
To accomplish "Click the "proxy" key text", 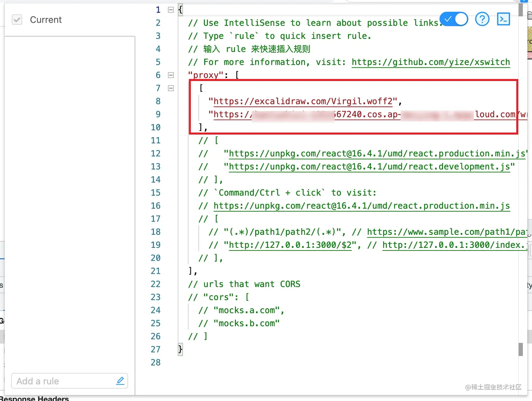I will [205, 75].
